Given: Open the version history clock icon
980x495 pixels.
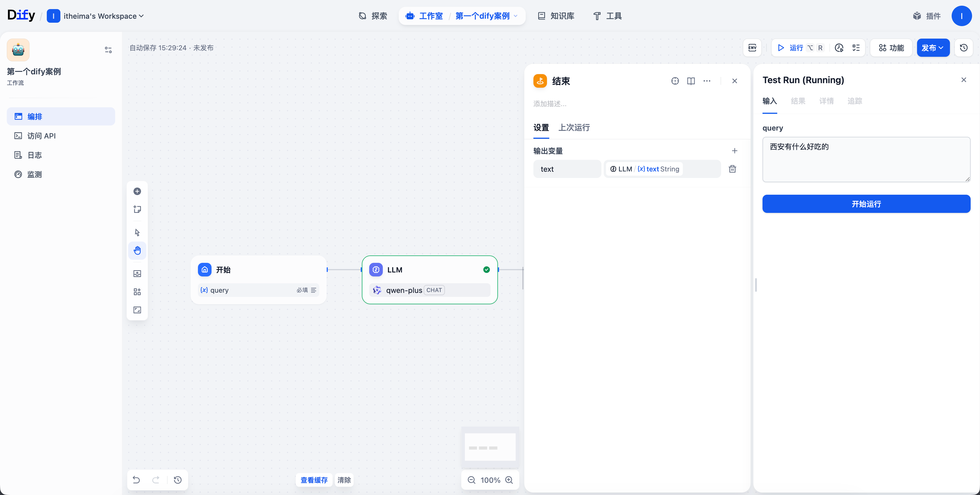Looking at the screenshot, I should (964, 48).
